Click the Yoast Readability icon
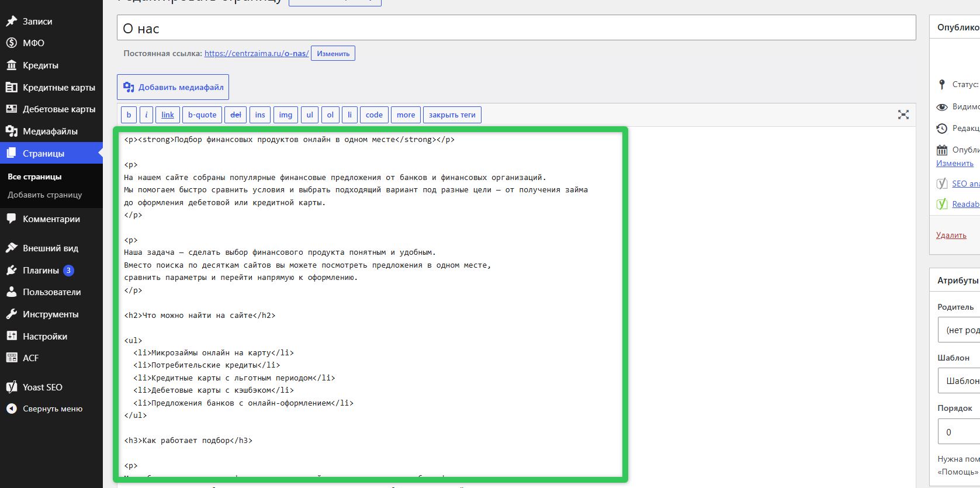The width and height of the screenshot is (980, 488). point(941,205)
